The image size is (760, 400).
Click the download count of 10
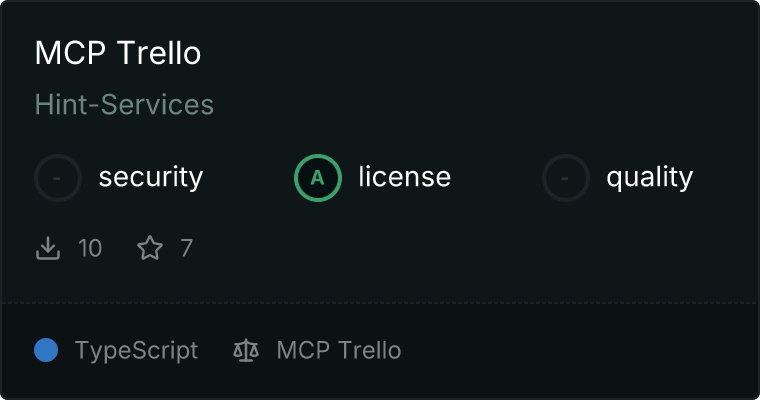[x=90, y=248]
